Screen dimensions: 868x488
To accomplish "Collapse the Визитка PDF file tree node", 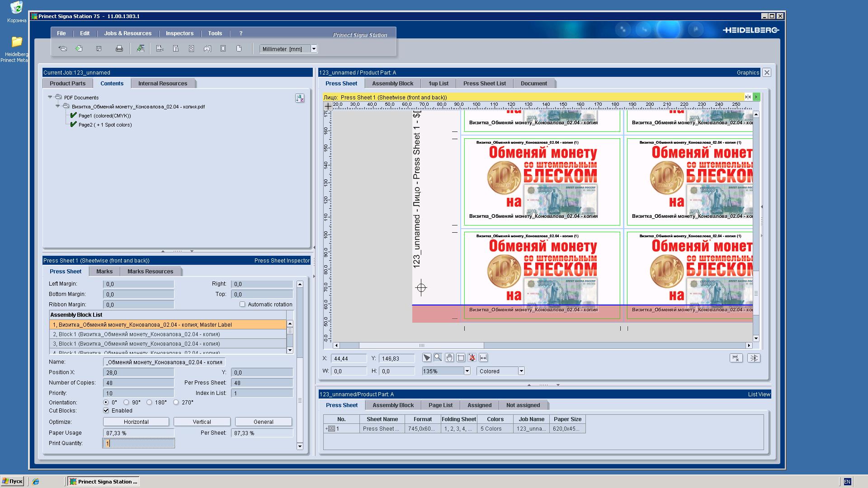I will pyautogui.click(x=57, y=106).
